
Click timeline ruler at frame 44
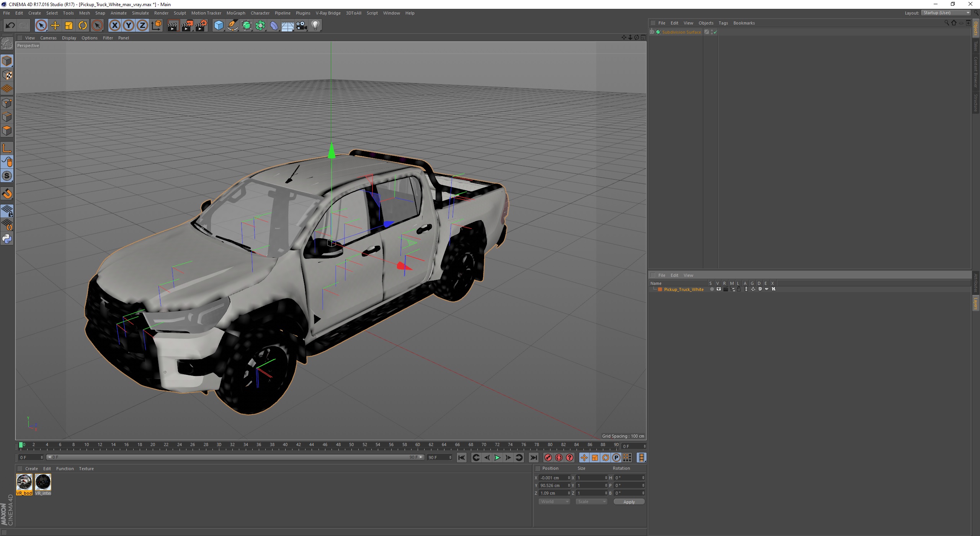click(312, 446)
